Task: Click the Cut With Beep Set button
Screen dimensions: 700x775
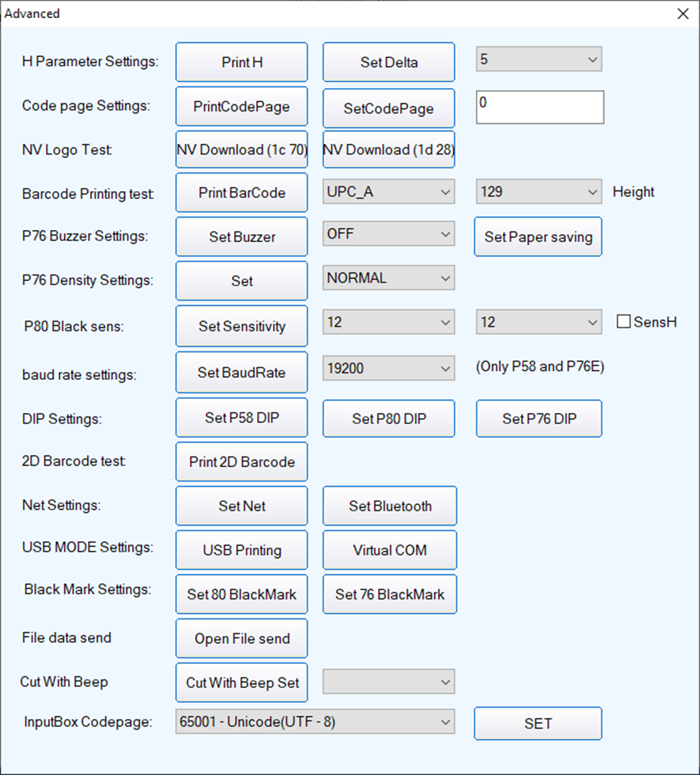Action: click(x=241, y=683)
